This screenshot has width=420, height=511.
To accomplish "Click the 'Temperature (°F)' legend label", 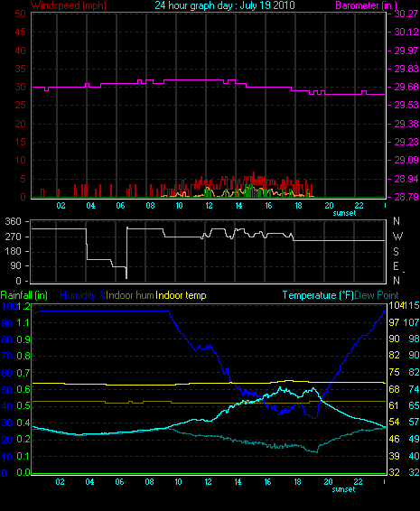I will tap(318, 295).
